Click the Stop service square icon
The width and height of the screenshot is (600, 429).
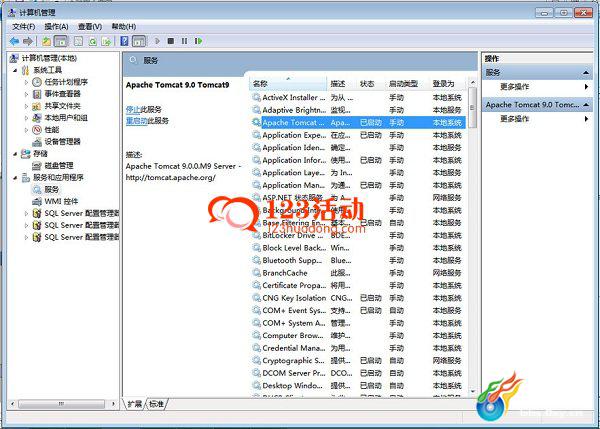click(x=171, y=41)
